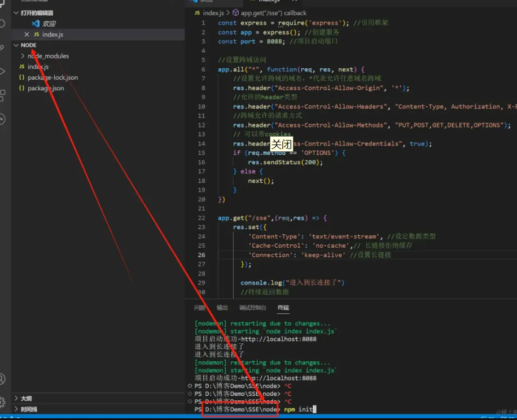Viewport: 517px width, 420px height.
Task: Open the Source Control activity bar icon
Action: [2, 48]
